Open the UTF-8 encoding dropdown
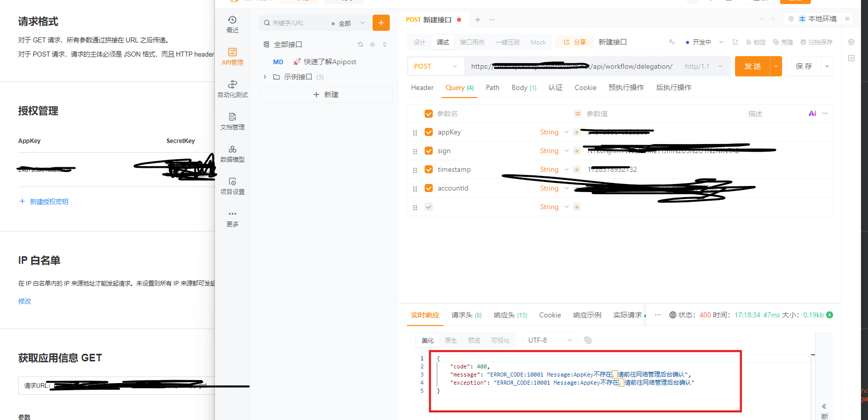This screenshot has width=868, height=420. (x=550, y=340)
